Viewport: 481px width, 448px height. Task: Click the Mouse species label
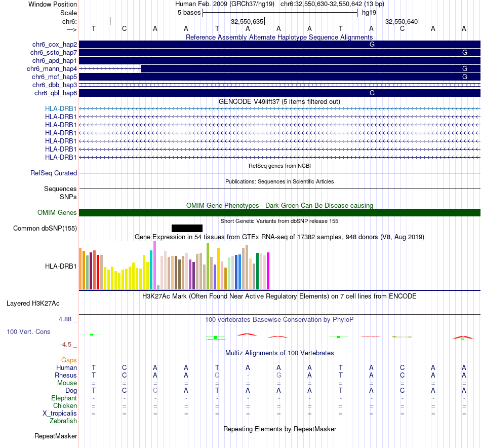[x=67, y=383]
